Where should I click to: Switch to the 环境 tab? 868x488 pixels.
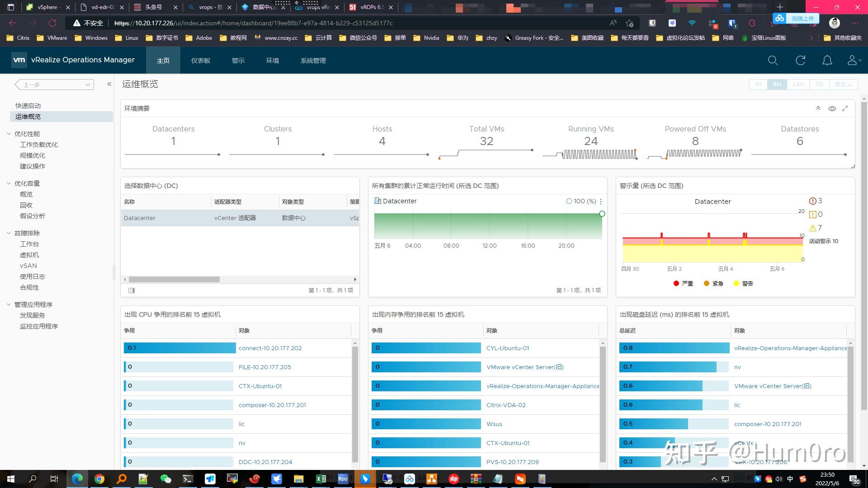click(273, 60)
